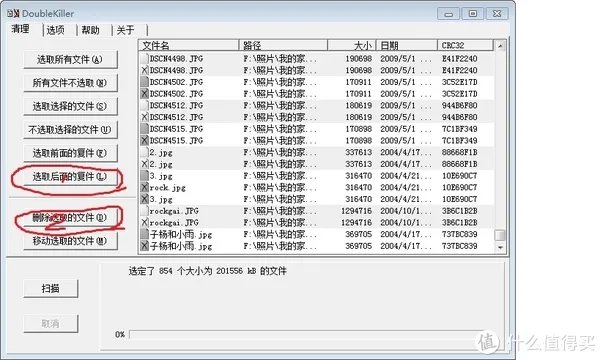The height and width of the screenshot is (360, 600).
Task: Untick the checked DSCN4512.JPG checkbox
Action: pos(144,117)
